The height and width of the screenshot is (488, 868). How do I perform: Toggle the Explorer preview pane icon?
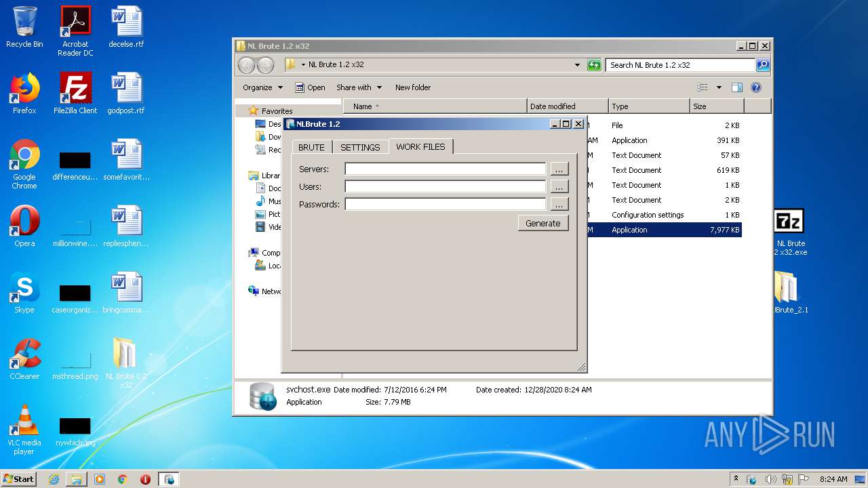click(x=737, y=87)
